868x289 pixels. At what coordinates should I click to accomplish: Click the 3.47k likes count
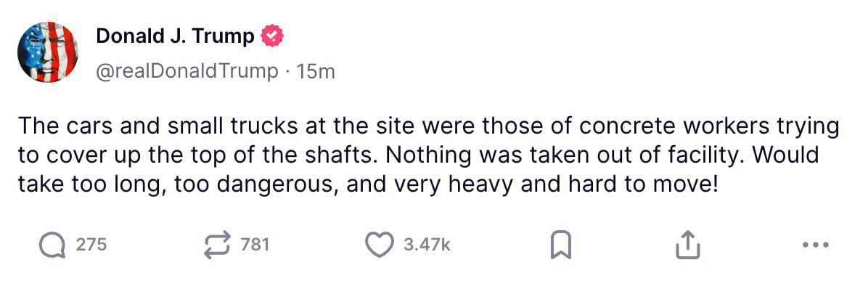[x=427, y=245]
